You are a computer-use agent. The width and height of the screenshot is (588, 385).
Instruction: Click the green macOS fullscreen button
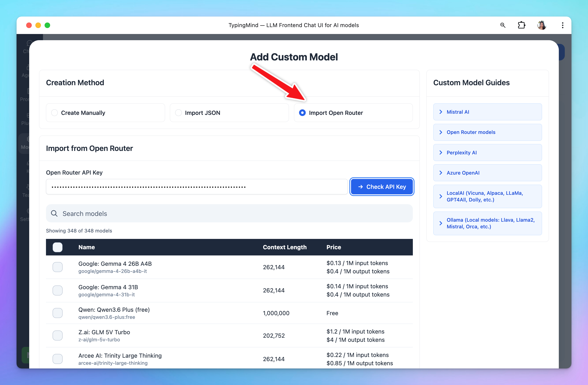(x=47, y=25)
